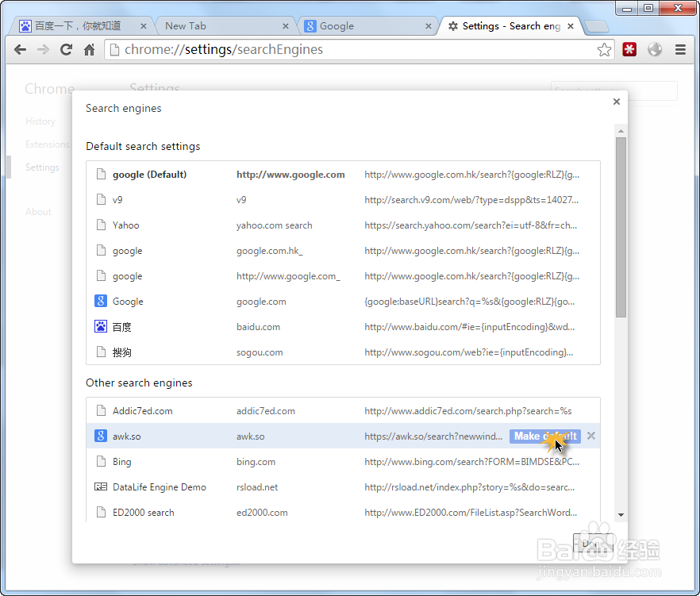Click the sogou.com keyword cell
The width and height of the screenshot is (700, 596).
(260, 352)
